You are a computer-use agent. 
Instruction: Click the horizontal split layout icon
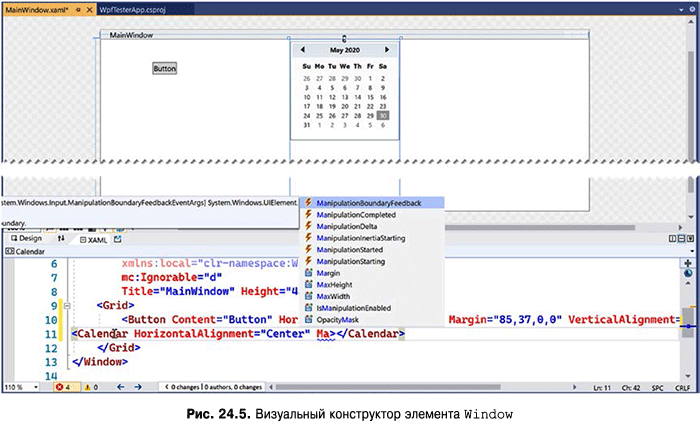coord(679,239)
